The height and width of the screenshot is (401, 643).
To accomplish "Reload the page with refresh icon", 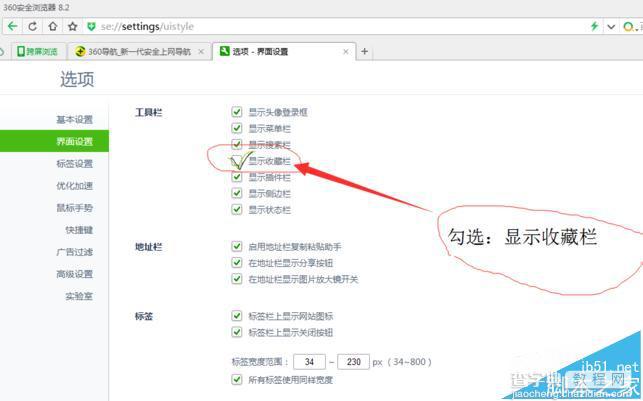I will click(x=32, y=27).
